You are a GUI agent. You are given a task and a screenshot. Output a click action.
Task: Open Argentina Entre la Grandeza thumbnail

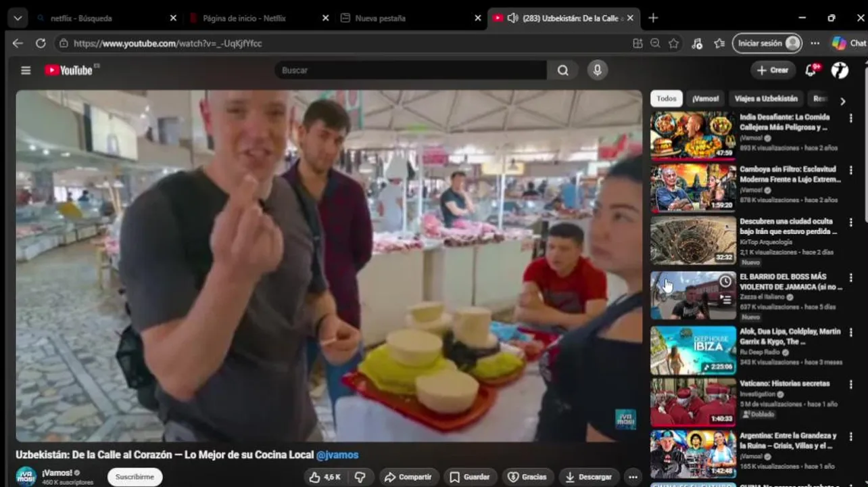(x=693, y=455)
